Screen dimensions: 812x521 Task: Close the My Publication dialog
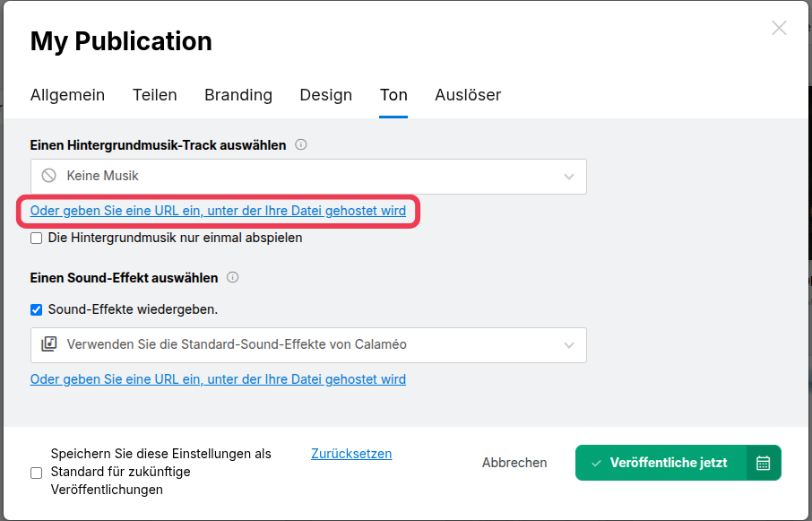(779, 28)
